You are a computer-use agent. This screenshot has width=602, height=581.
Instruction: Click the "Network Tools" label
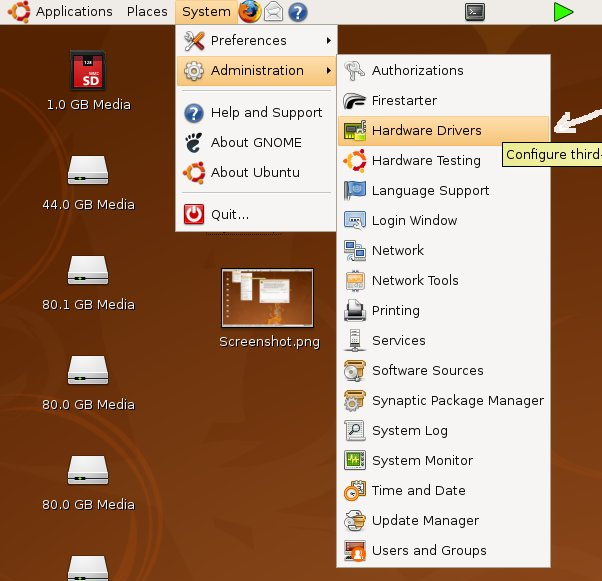(415, 281)
